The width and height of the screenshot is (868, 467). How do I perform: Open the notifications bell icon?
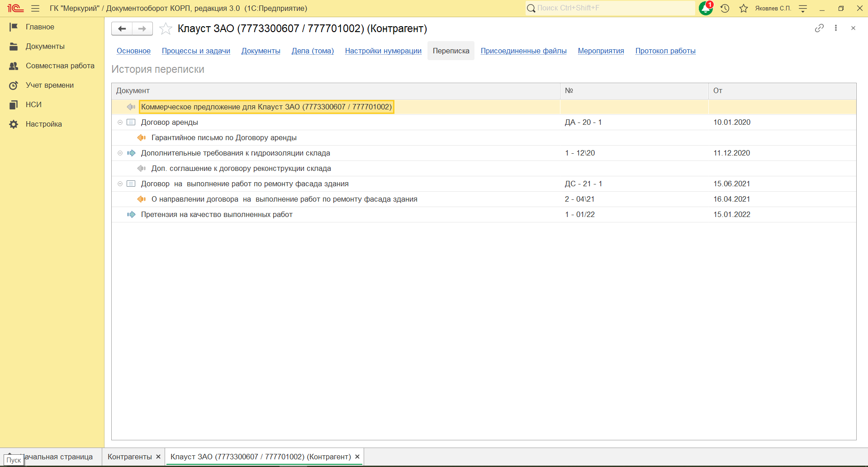[x=706, y=8]
